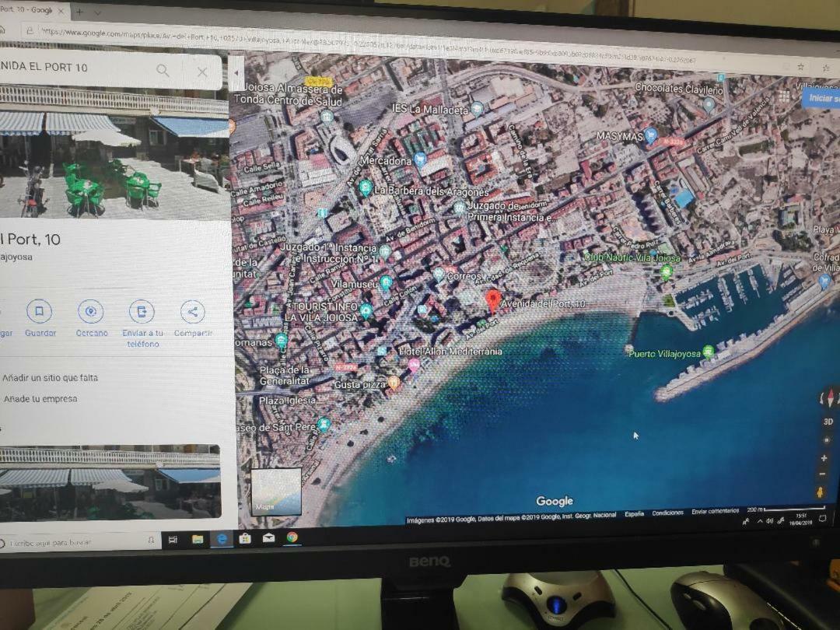This screenshot has width=840, height=630.
Task: Select the Tourist Info La Vila Joiosa marker
Action: point(366,310)
